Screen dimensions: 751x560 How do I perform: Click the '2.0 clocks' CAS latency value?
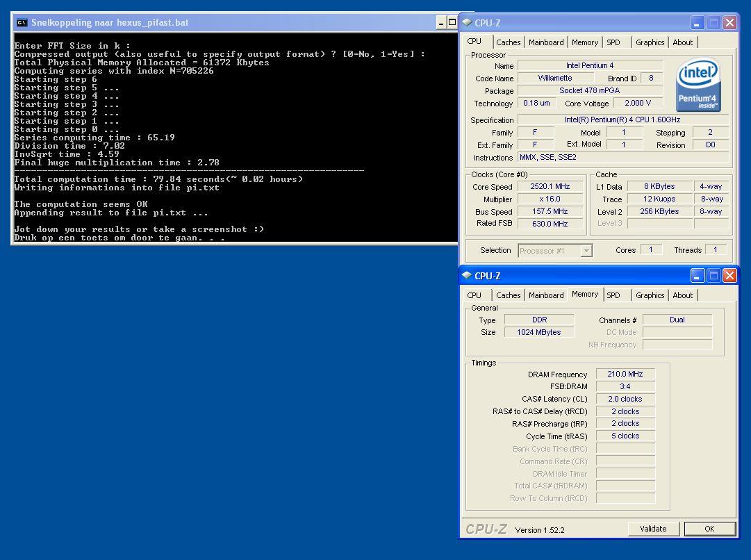click(x=625, y=399)
